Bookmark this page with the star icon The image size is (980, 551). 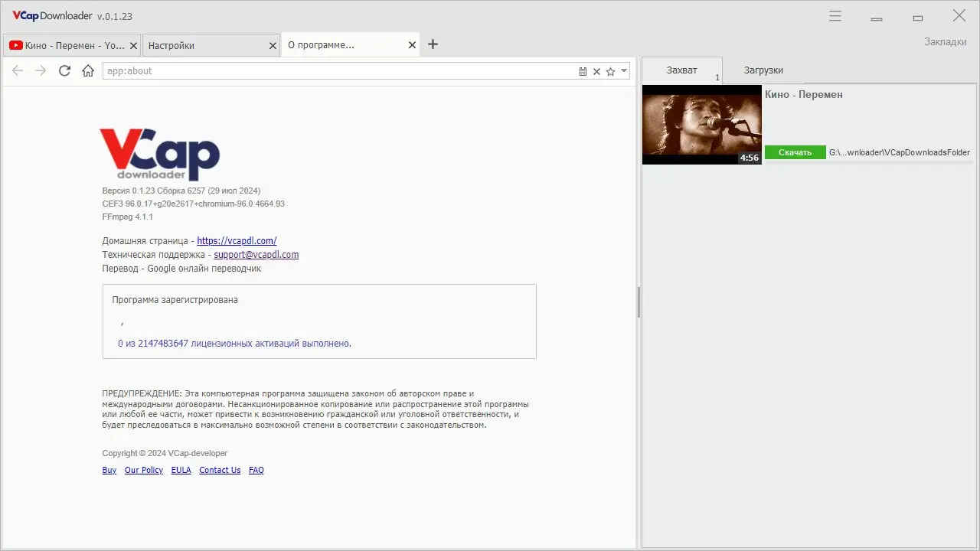pyautogui.click(x=609, y=70)
